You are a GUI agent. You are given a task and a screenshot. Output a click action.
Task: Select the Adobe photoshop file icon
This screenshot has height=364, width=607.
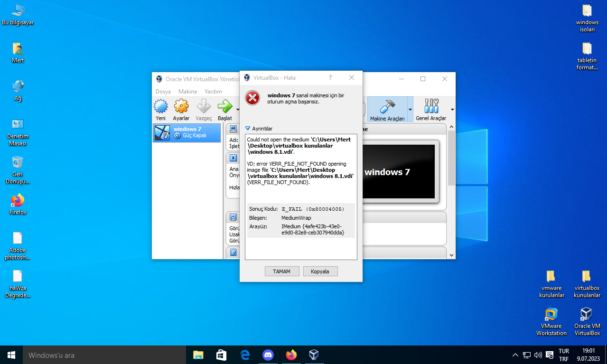[x=18, y=246]
